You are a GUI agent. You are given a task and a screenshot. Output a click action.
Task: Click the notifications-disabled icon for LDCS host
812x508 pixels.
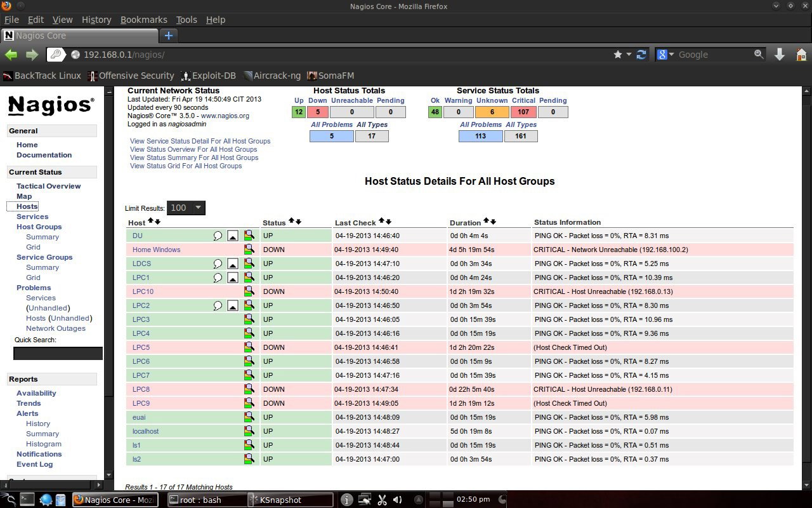233,264
